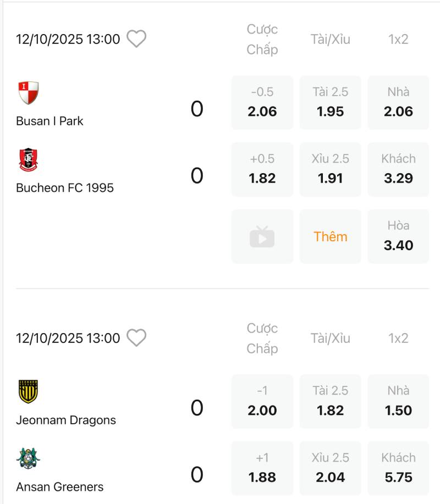Click the Ansan Greeners team crest
The height and width of the screenshot is (504, 440).
point(29,458)
